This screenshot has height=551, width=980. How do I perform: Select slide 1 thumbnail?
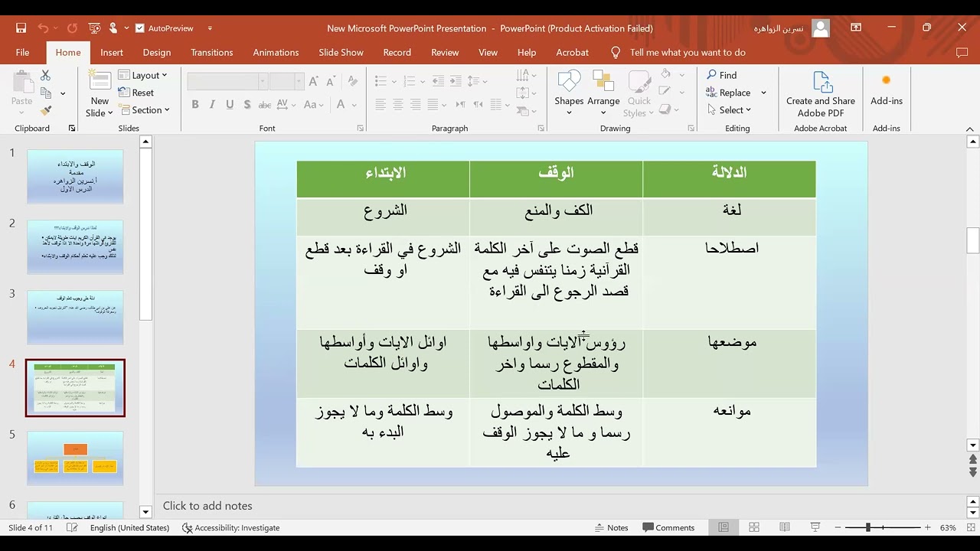[x=75, y=176]
